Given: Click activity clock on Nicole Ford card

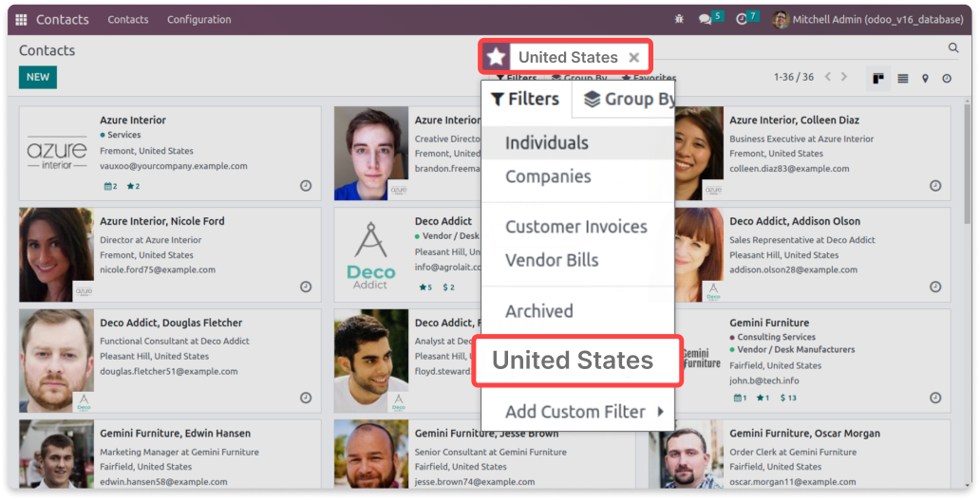Looking at the screenshot, I should [306, 287].
